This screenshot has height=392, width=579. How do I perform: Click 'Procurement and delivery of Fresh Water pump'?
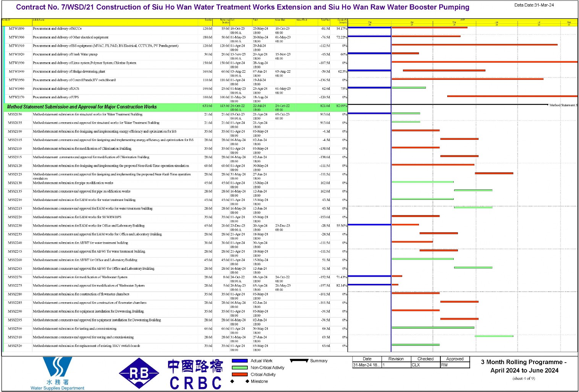point(65,54)
